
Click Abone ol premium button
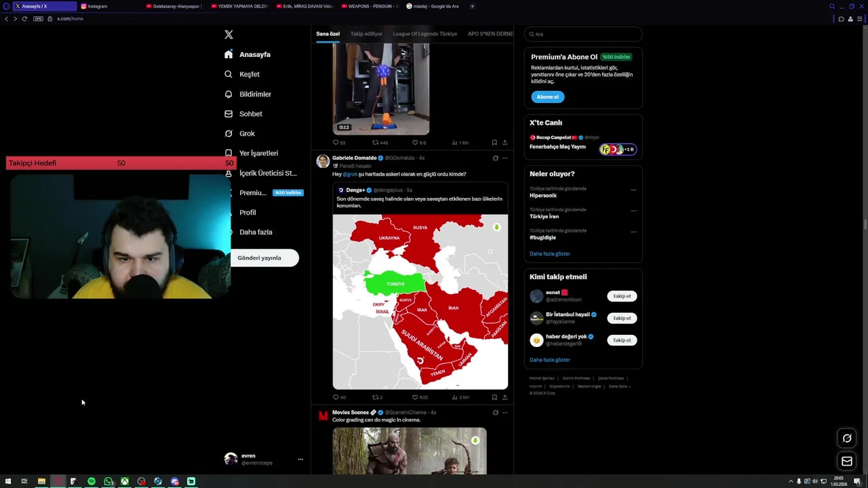(548, 97)
